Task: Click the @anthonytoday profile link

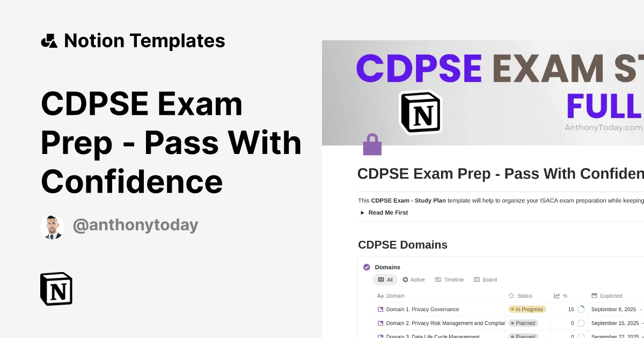Action: coord(136,225)
